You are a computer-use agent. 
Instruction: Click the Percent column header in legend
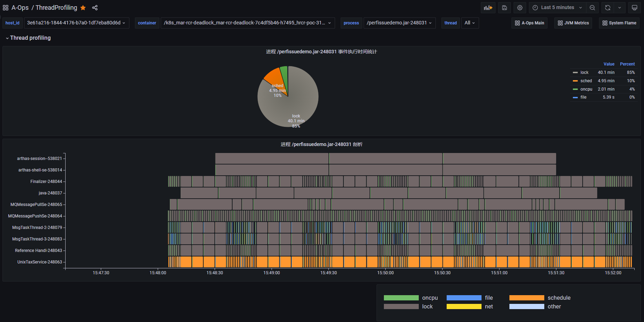627,64
